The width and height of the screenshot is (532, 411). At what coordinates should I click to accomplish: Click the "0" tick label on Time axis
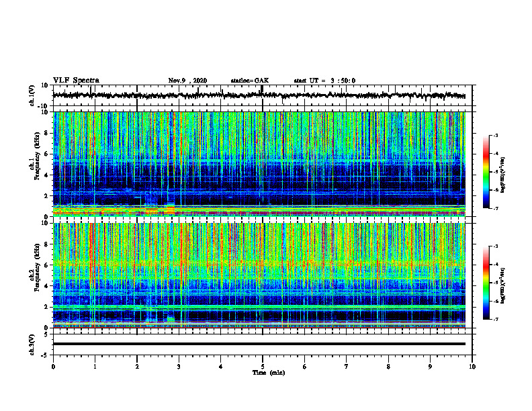pyautogui.click(x=53, y=367)
